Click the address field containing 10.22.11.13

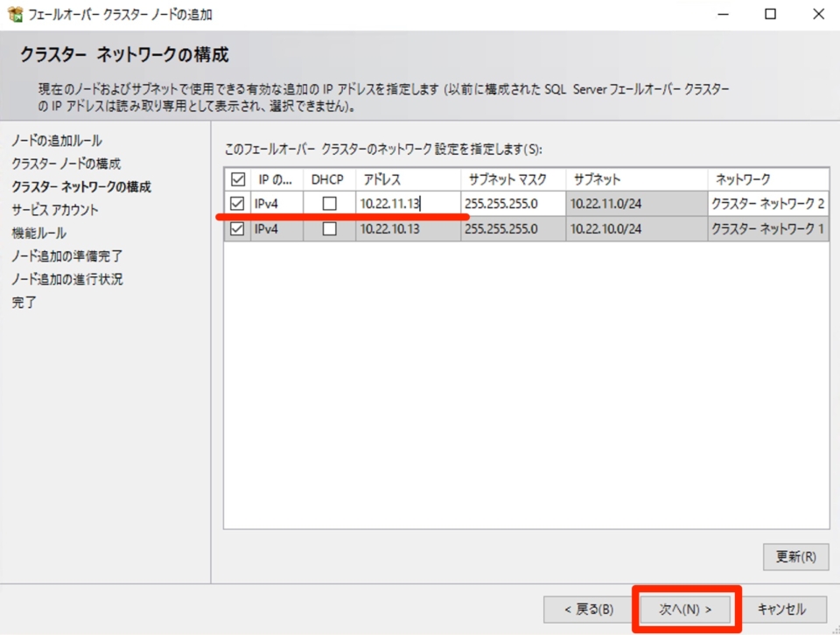[408, 204]
